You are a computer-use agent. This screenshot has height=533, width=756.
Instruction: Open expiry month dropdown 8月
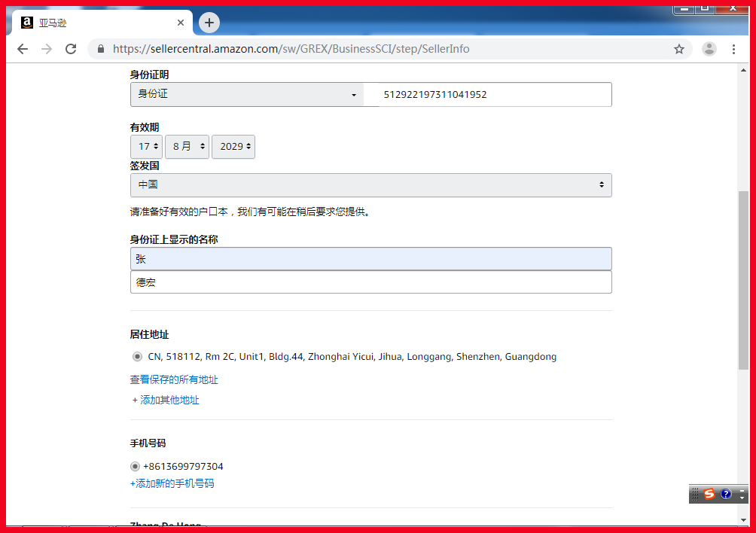click(x=187, y=147)
